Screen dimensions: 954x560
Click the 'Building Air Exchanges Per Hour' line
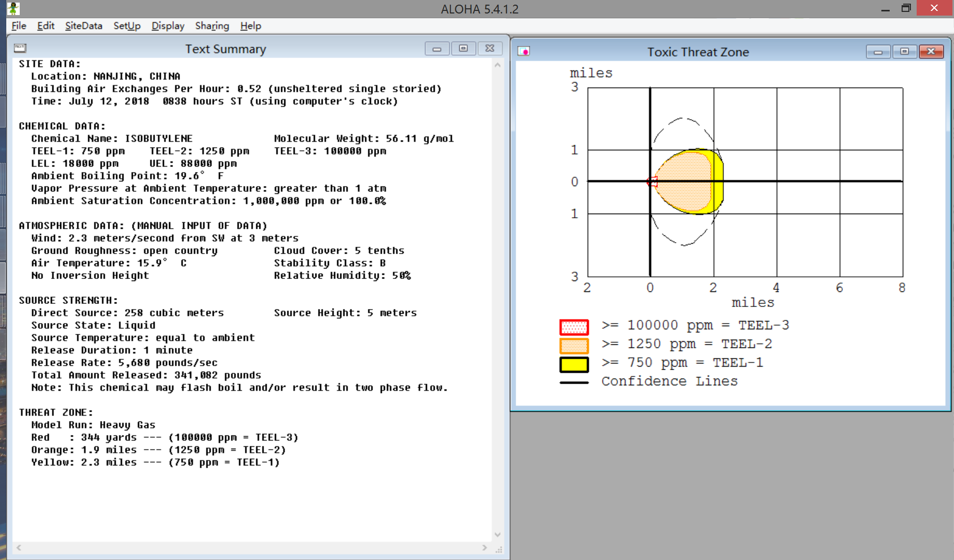coord(237,89)
